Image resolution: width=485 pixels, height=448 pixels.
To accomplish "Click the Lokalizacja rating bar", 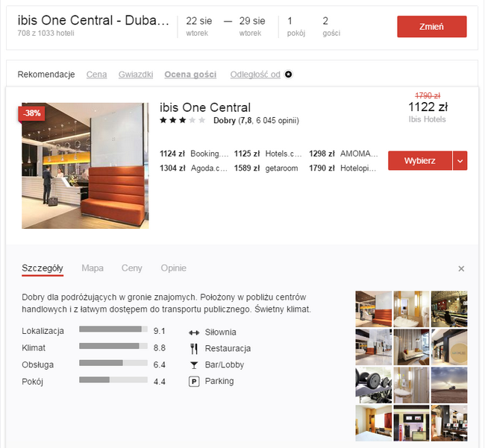I will (113, 329).
